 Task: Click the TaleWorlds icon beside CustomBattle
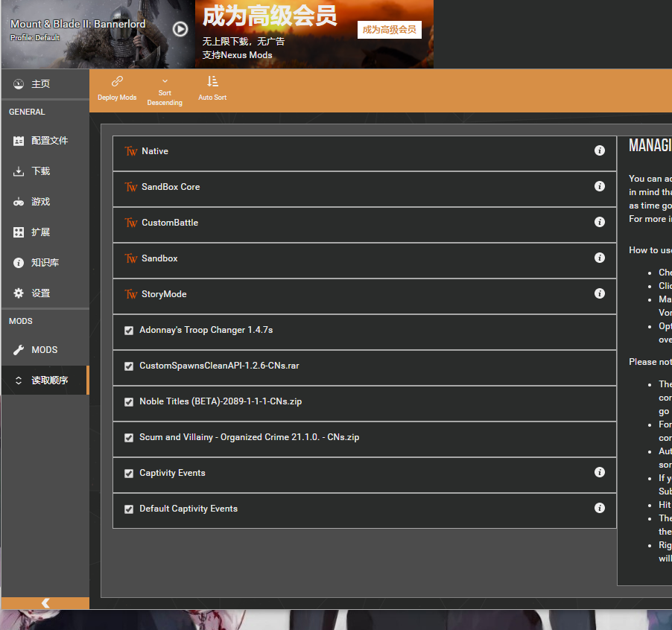coord(130,223)
